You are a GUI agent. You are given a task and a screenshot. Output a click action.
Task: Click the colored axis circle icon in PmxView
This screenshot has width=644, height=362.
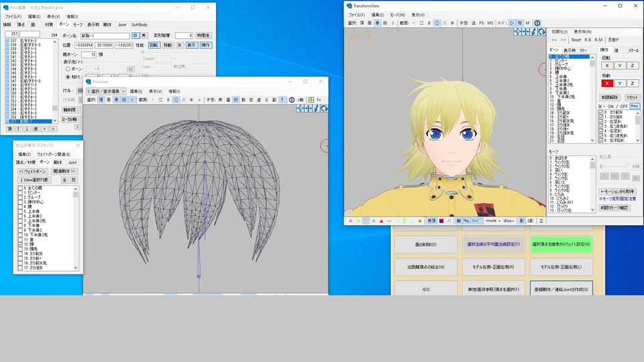pos(292,100)
